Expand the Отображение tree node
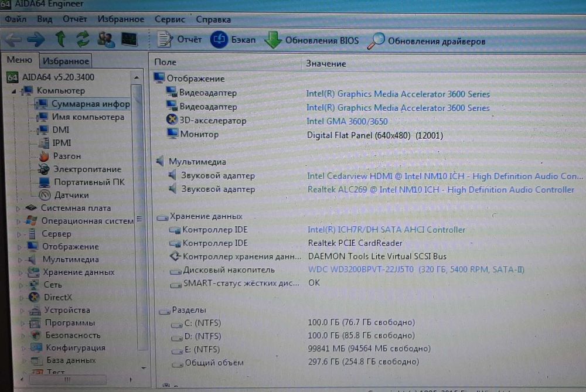Viewport: 586px width, 392px height. coord(20,247)
